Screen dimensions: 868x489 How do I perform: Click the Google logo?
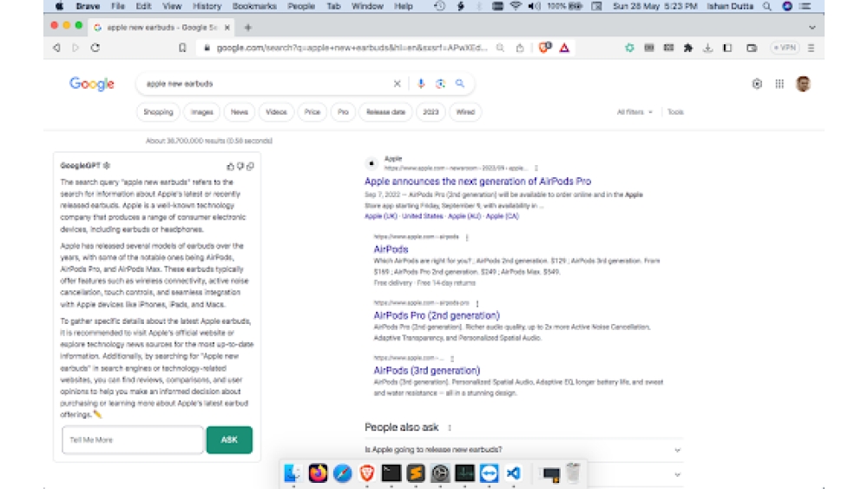point(92,83)
